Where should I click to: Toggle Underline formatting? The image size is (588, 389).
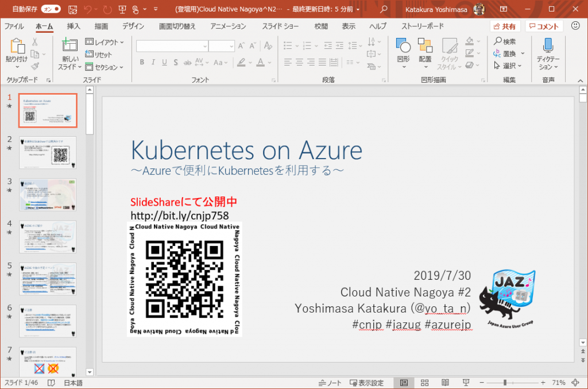[x=164, y=62]
